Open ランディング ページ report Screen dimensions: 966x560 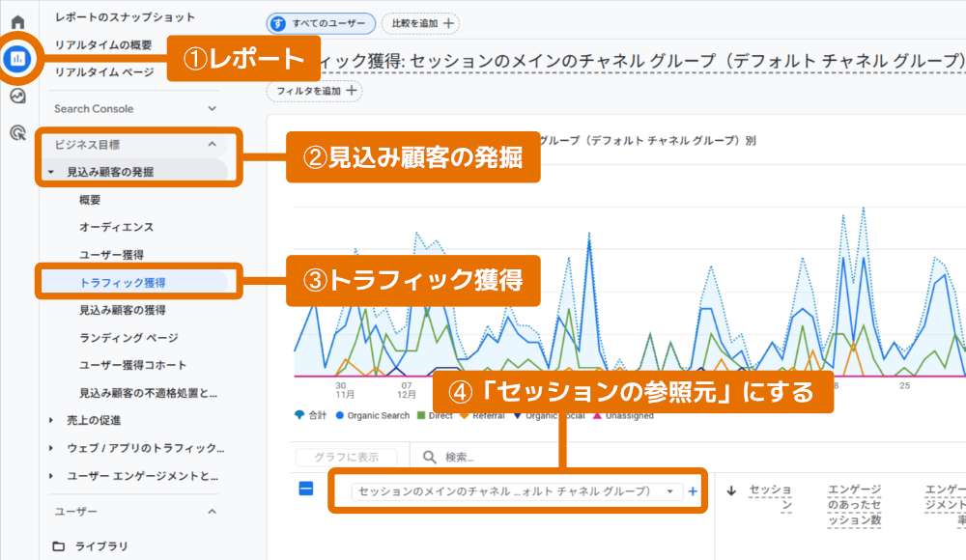pyautogui.click(x=128, y=338)
